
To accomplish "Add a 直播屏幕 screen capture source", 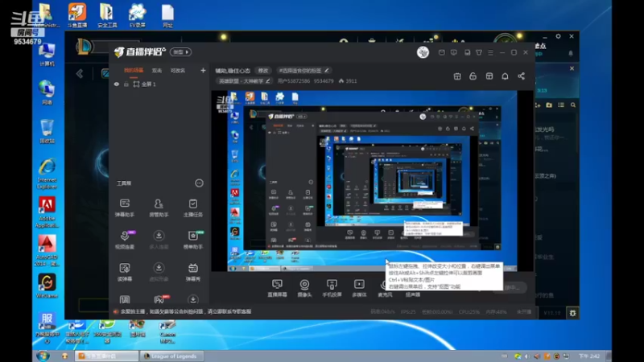I will 277,288.
